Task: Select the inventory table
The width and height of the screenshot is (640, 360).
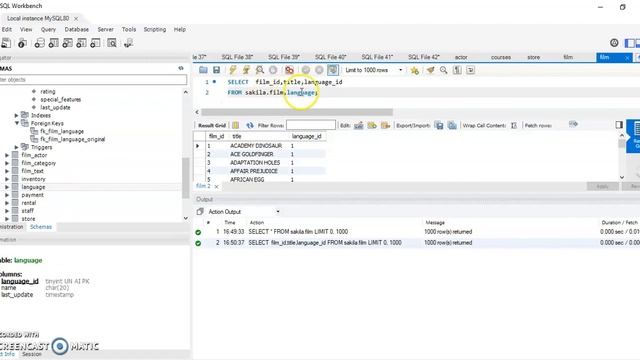Action: tap(33, 179)
